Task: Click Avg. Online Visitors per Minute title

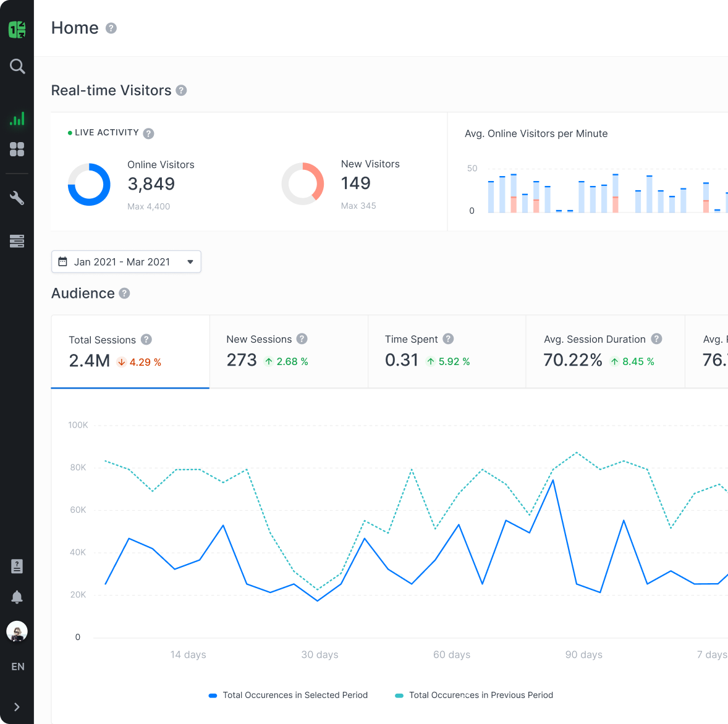Action: 536,133
